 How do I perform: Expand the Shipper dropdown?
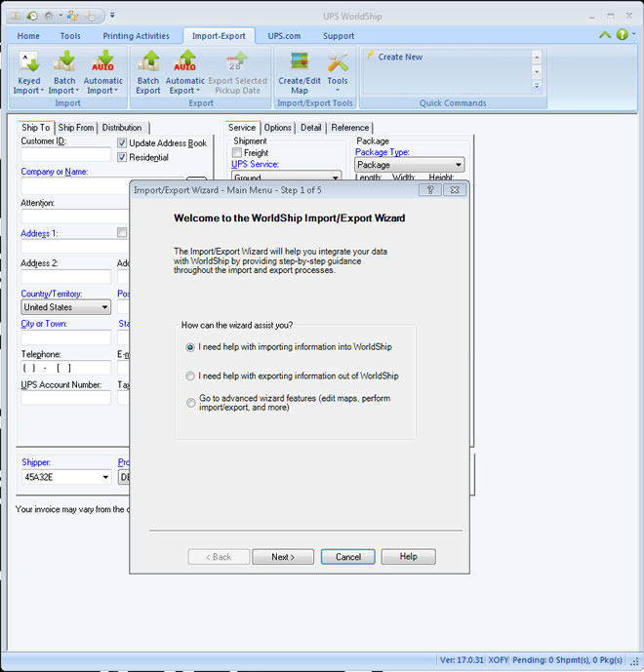(104, 477)
